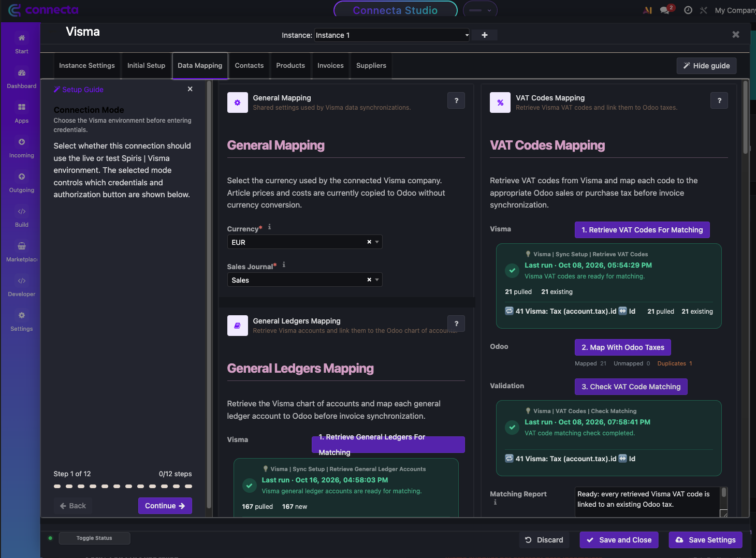Click the Setup Guide heading link
This screenshot has height=558, width=756.
pyautogui.click(x=79, y=90)
